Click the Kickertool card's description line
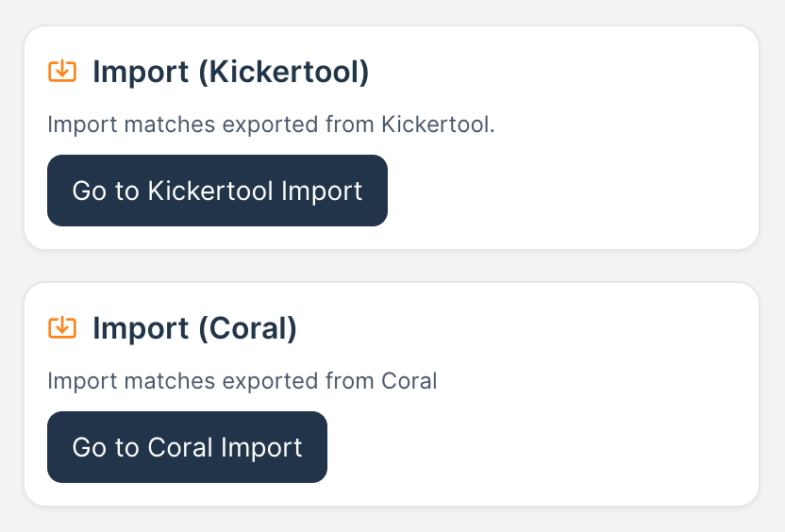The image size is (785, 532). pos(271,125)
